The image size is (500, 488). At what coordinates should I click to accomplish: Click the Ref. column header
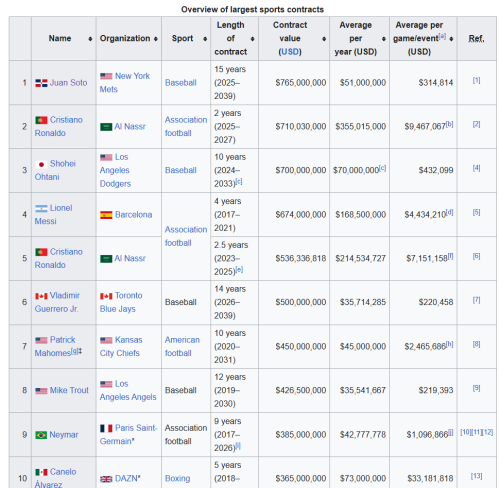(476, 39)
